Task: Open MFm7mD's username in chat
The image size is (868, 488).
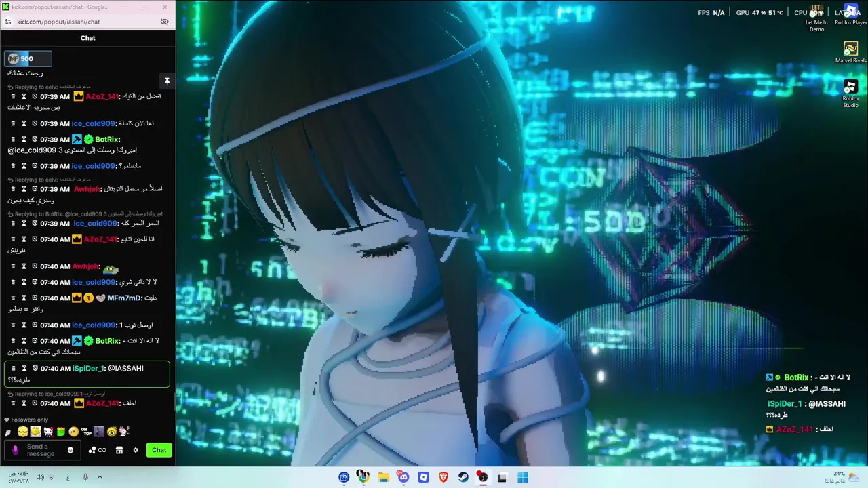Action: tap(124, 298)
